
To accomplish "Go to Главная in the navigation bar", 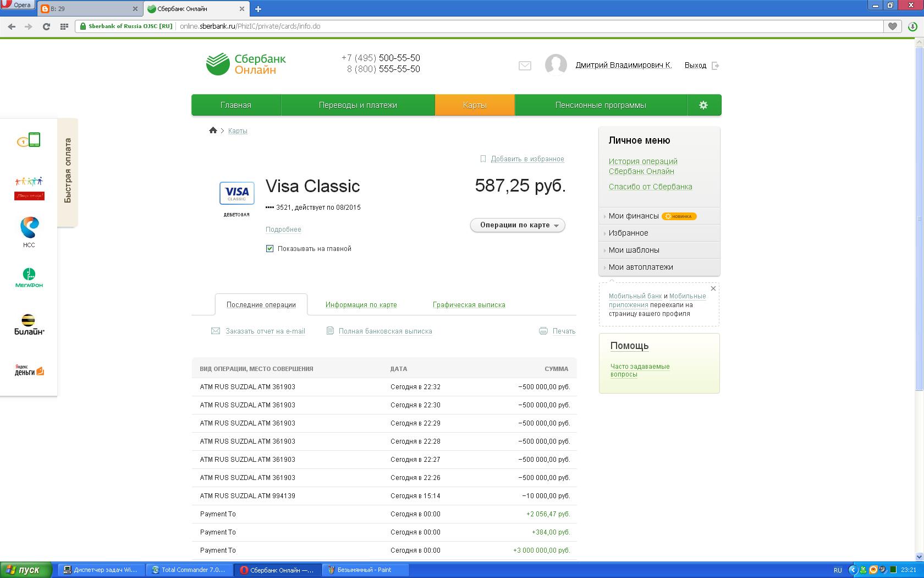I will 236,105.
